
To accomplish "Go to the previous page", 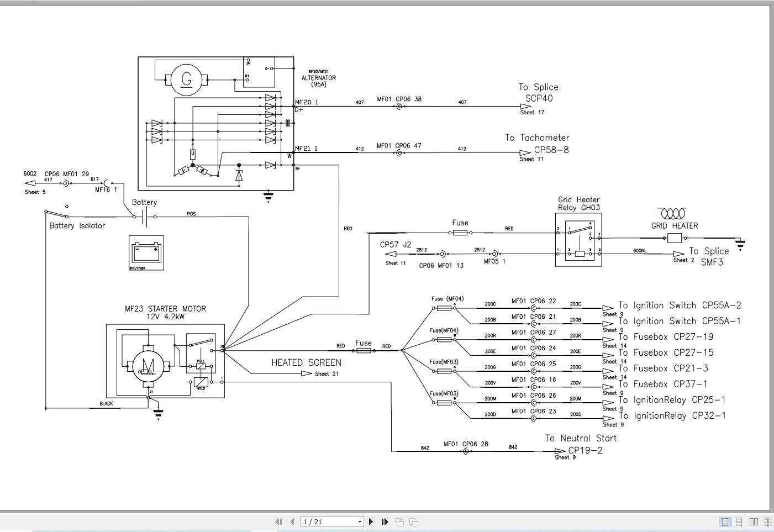I will point(292,522).
